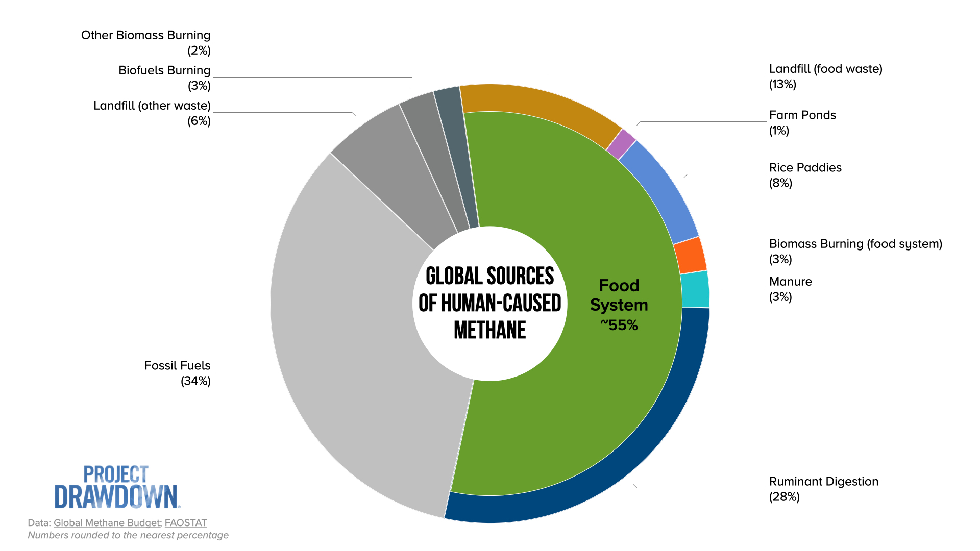Click the Food System ~55% label

coord(619,305)
